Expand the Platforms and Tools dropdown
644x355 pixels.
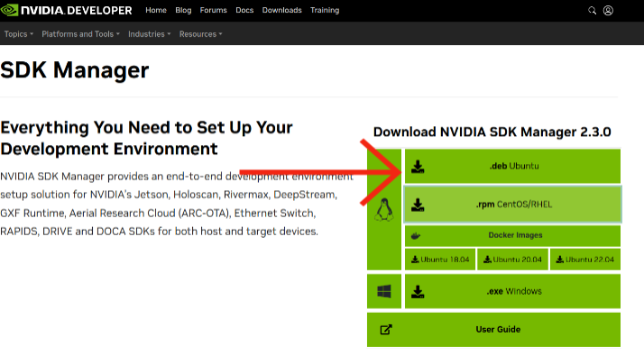coord(80,34)
